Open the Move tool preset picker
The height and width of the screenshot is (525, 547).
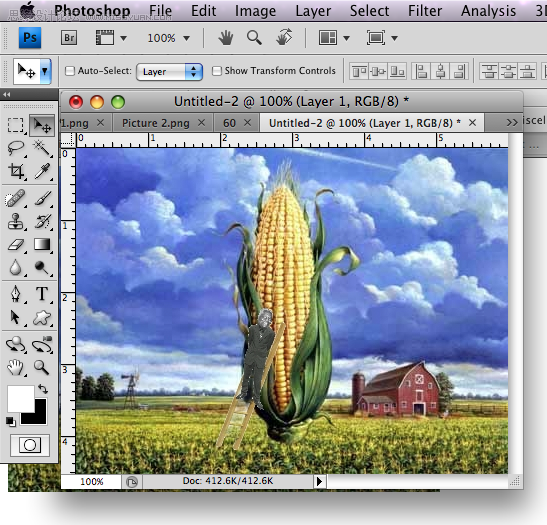tap(45, 72)
